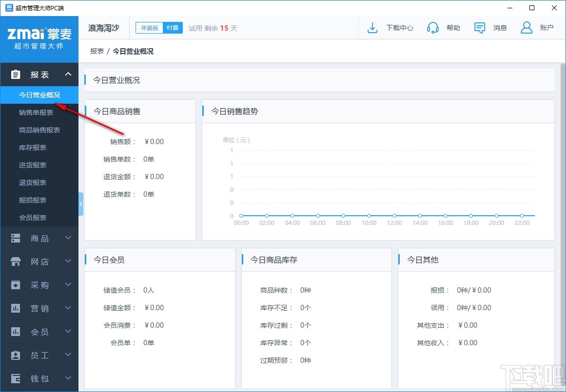The image size is (566, 392).
Task: Expand the 采购 menu chevron
Action: (68, 284)
